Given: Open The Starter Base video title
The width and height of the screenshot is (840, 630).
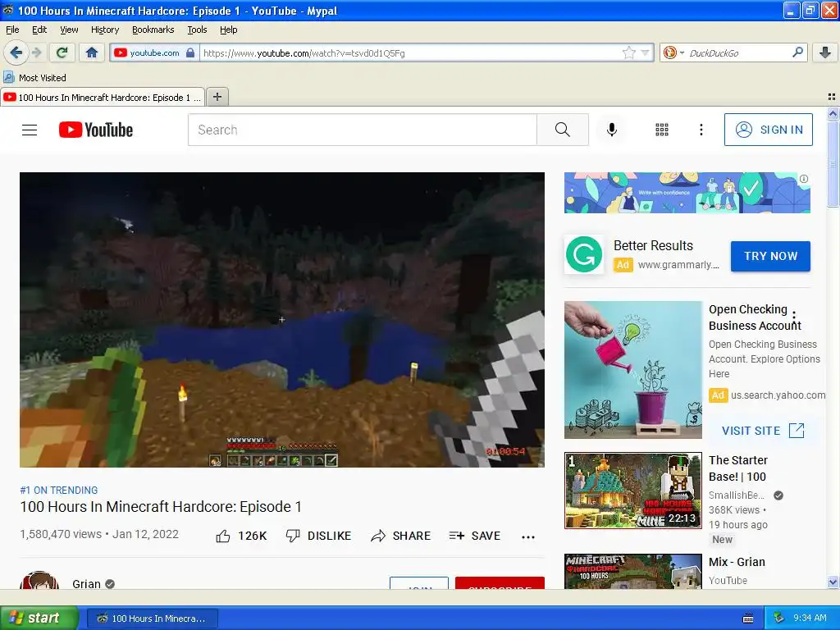Looking at the screenshot, I should [x=738, y=468].
